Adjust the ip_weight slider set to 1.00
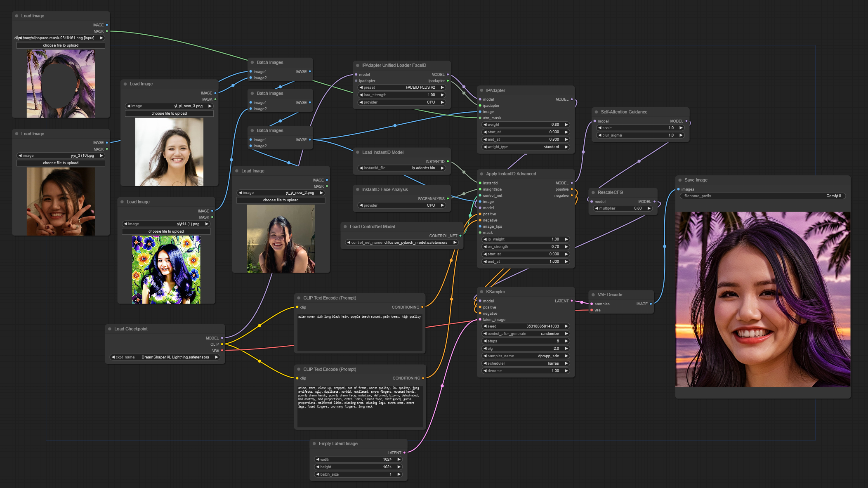 (x=525, y=239)
